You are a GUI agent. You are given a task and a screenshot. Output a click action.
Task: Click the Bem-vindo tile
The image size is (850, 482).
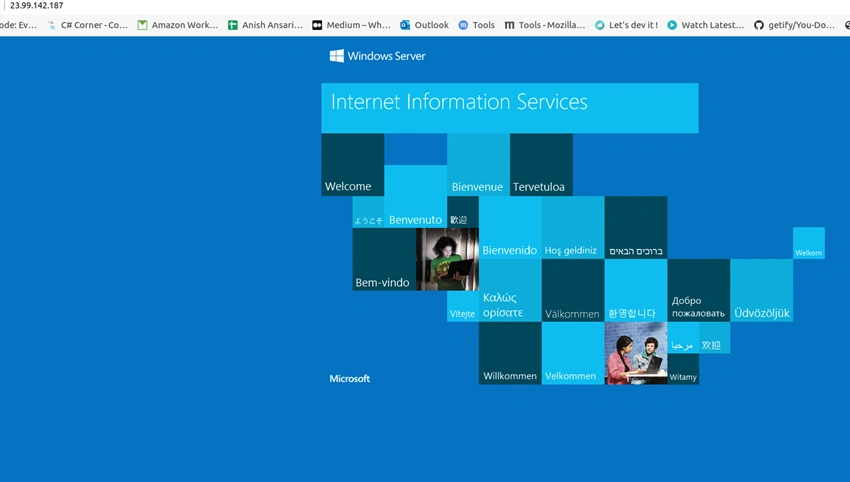384,259
